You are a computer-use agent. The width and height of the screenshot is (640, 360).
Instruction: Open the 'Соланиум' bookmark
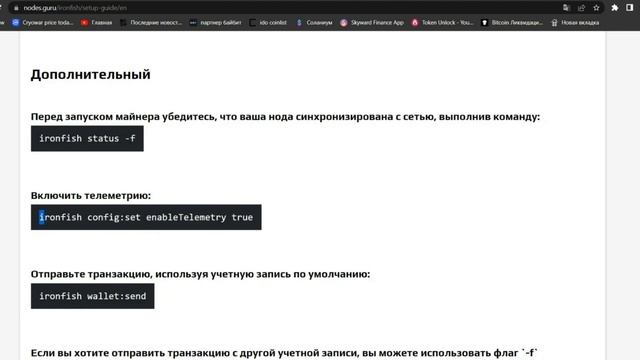[314, 22]
